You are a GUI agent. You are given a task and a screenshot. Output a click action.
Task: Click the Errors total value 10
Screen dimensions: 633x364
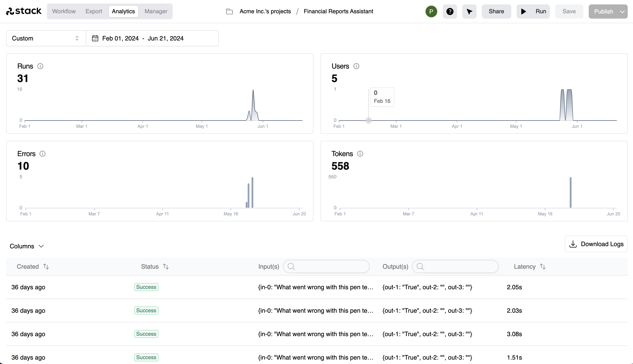[x=23, y=166]
